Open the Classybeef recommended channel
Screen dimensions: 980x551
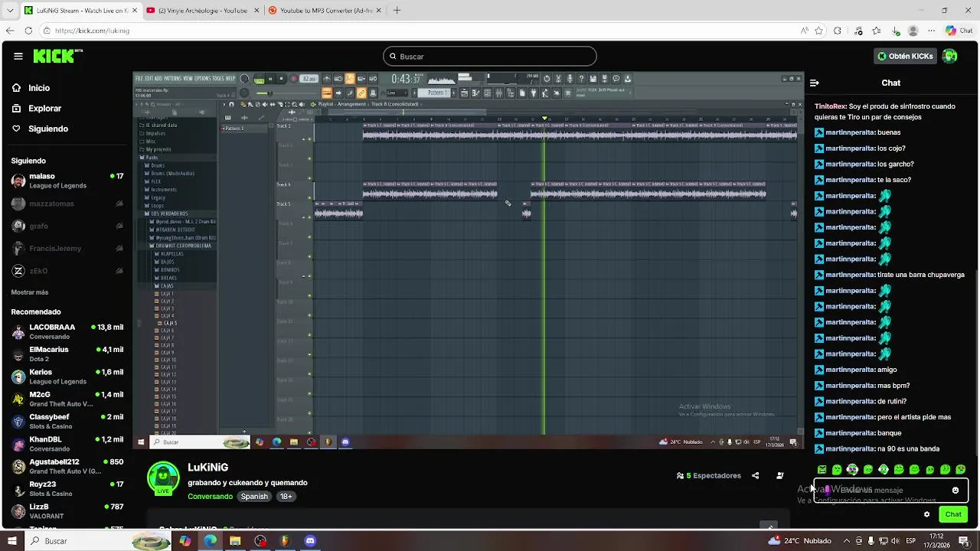pos(67,422)
